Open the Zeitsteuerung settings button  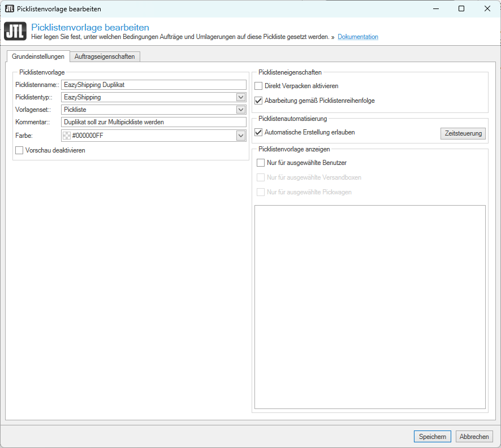[x=463, y=133]
